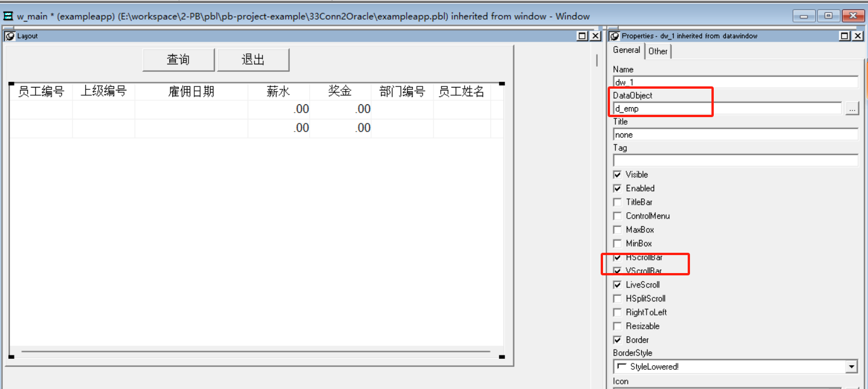This screenshot has width=868, height=389.
Task: Select the 员工姓名 column header
Action: pyautogui.click(x=462, y=92)
